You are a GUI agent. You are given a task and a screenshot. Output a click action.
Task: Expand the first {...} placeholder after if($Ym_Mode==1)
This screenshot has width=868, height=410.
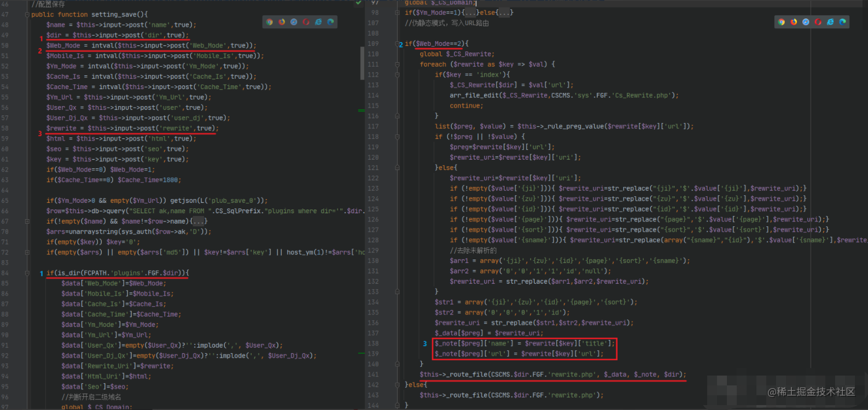[x=470, y=13]
